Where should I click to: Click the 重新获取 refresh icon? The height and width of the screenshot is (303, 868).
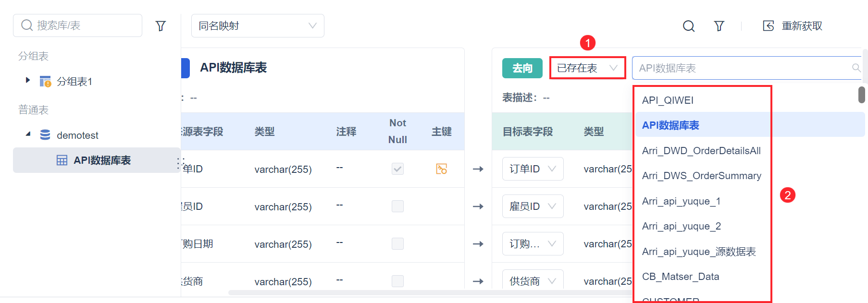point(769,26)
